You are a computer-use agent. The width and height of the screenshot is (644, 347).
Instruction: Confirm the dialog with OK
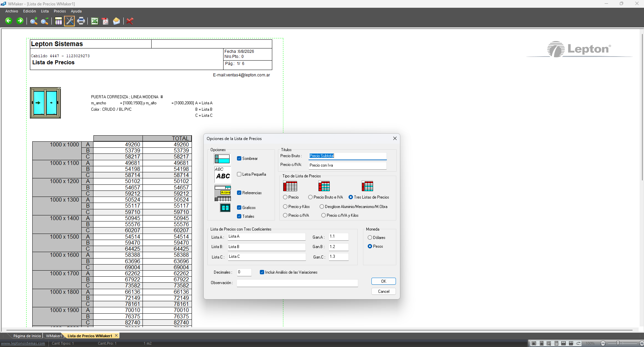[384, 281]
